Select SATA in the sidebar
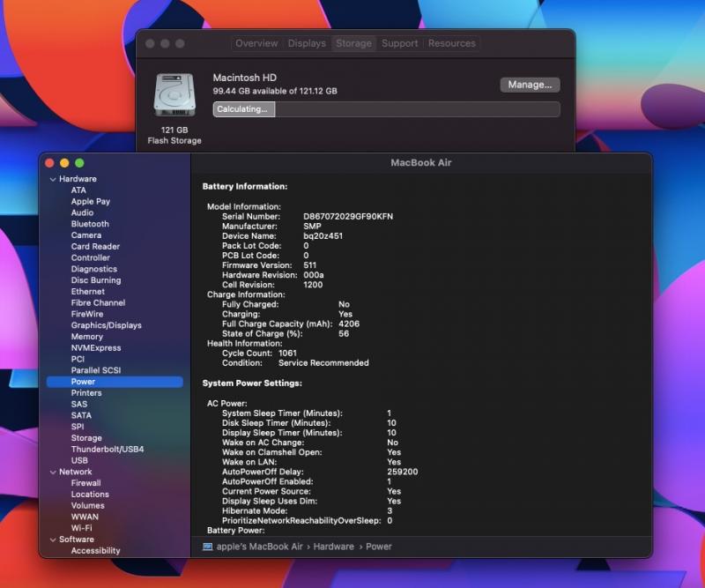The height and width of the screenshot is (588, 705). point(81,415)
